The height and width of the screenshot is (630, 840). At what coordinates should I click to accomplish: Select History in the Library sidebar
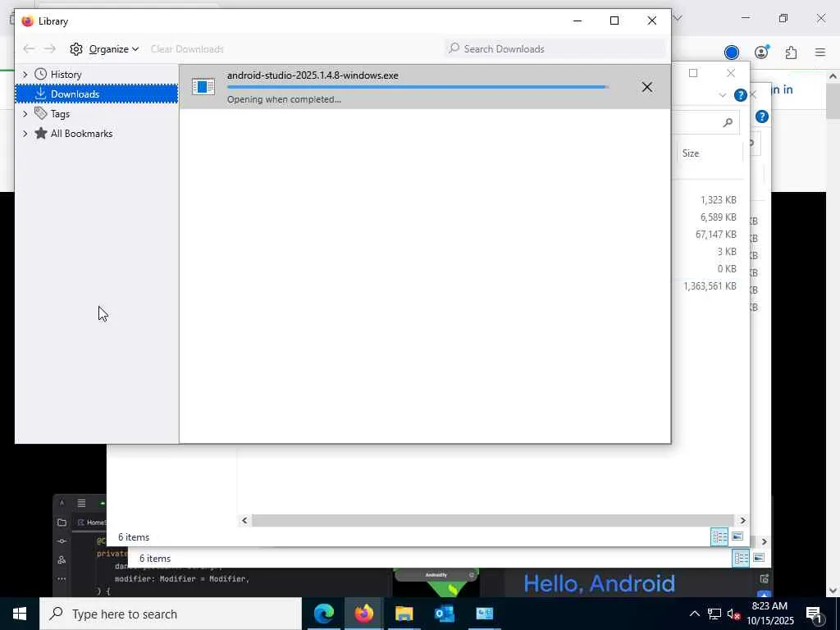(x=66, y=75)
